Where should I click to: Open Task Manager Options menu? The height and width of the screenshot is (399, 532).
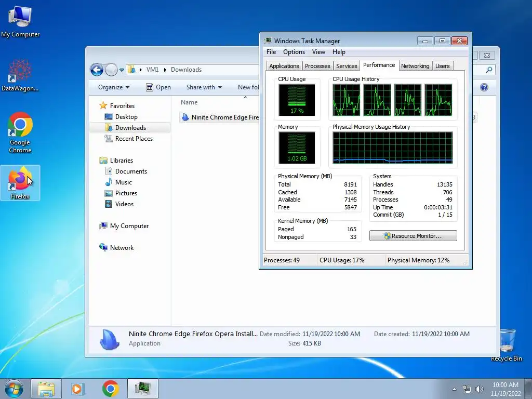(294, 52)
